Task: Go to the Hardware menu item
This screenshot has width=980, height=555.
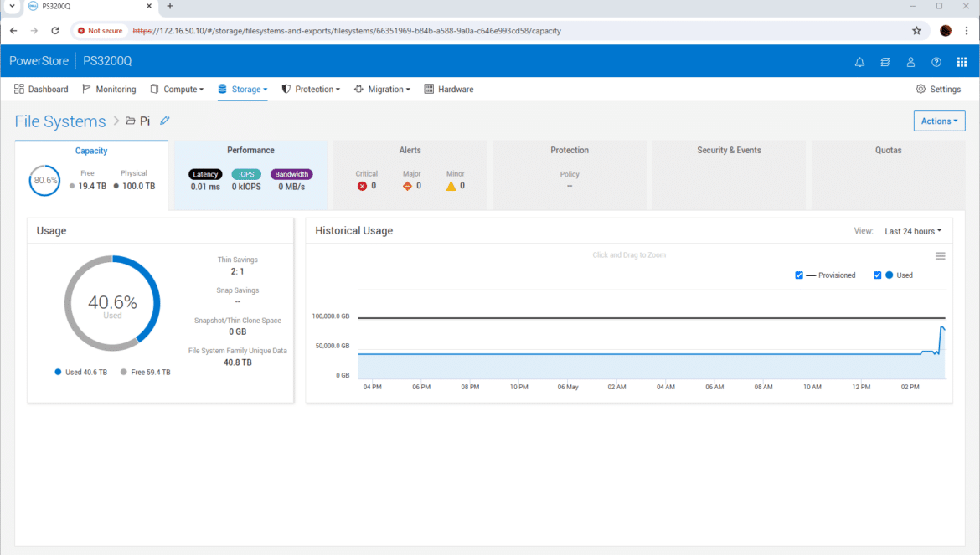Action: tap(449, 90)
